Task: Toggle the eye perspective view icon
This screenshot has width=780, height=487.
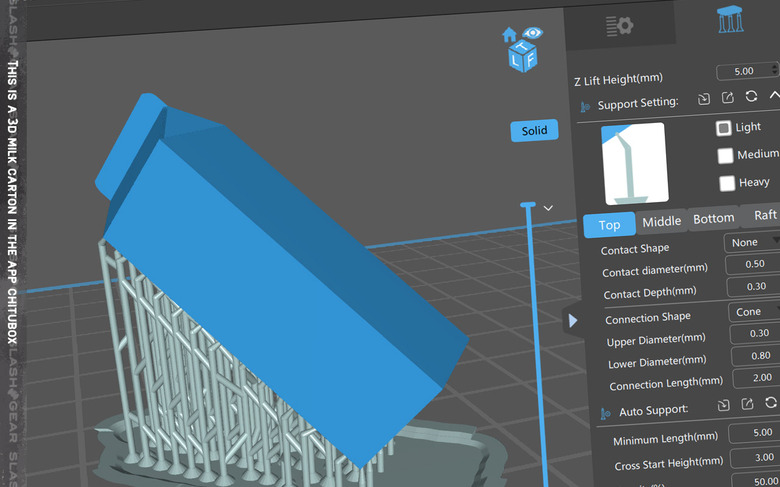Action: pos(532,33)
